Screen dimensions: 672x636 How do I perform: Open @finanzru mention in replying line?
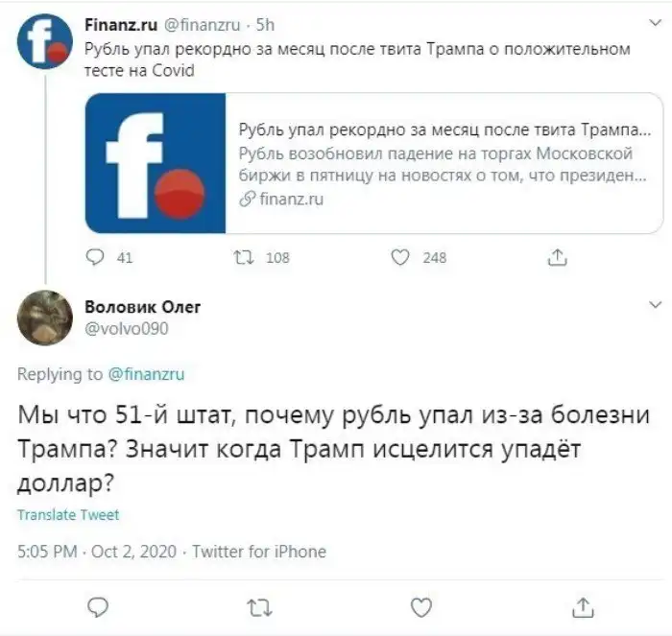click(146, 374)
